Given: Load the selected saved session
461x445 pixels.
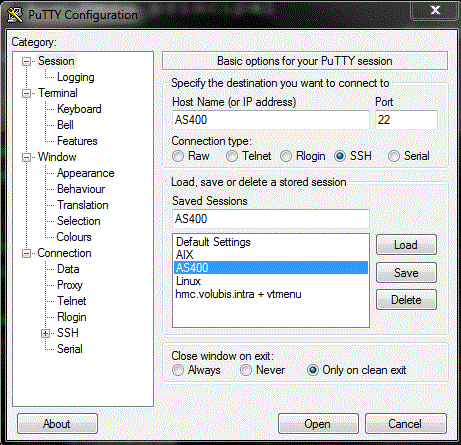Looking at the screenshot, I should pyautogui.click(x=406, y=245).
